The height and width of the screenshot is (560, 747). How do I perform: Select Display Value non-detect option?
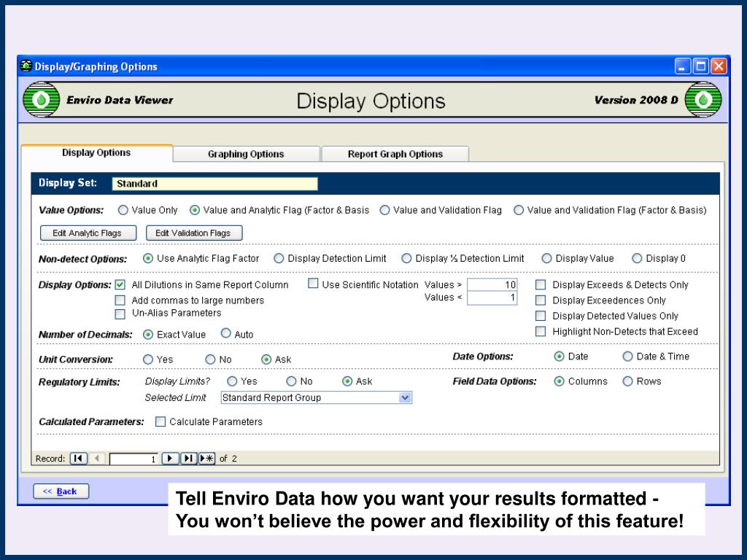[546, 258]
